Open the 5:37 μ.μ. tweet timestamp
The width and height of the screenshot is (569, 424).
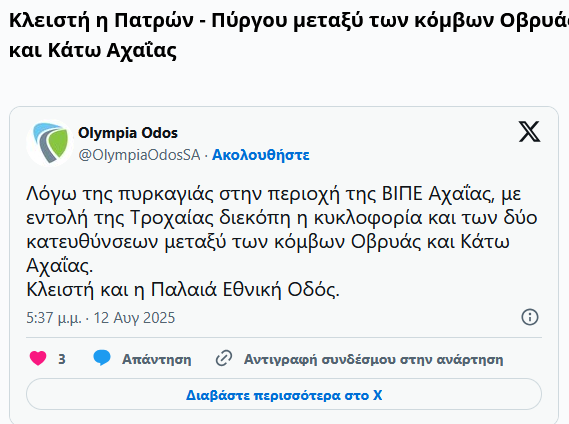click(x=54, y=318)
